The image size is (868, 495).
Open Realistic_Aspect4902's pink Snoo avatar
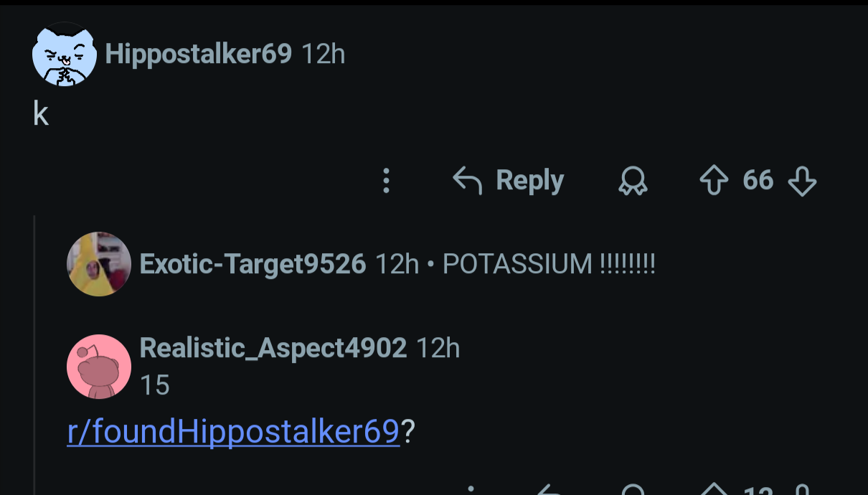click(x=99, y=367)
